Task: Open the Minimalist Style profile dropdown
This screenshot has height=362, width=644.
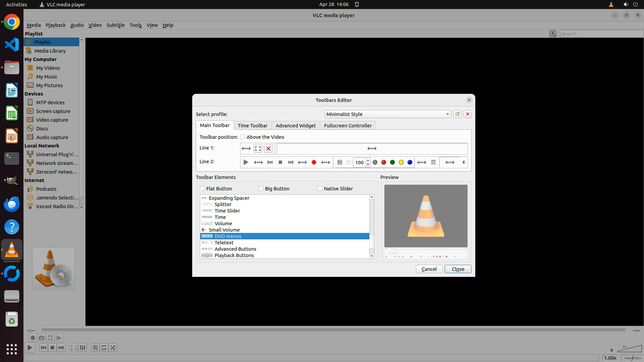Action: point(387,114)
